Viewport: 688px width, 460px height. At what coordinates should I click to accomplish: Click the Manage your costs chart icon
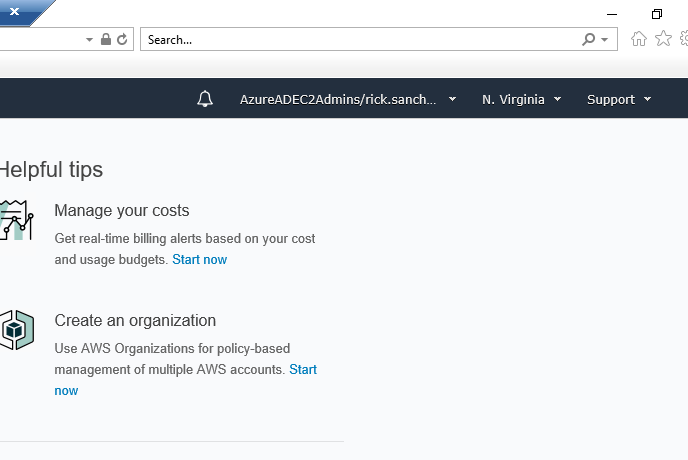coord(17,220)
